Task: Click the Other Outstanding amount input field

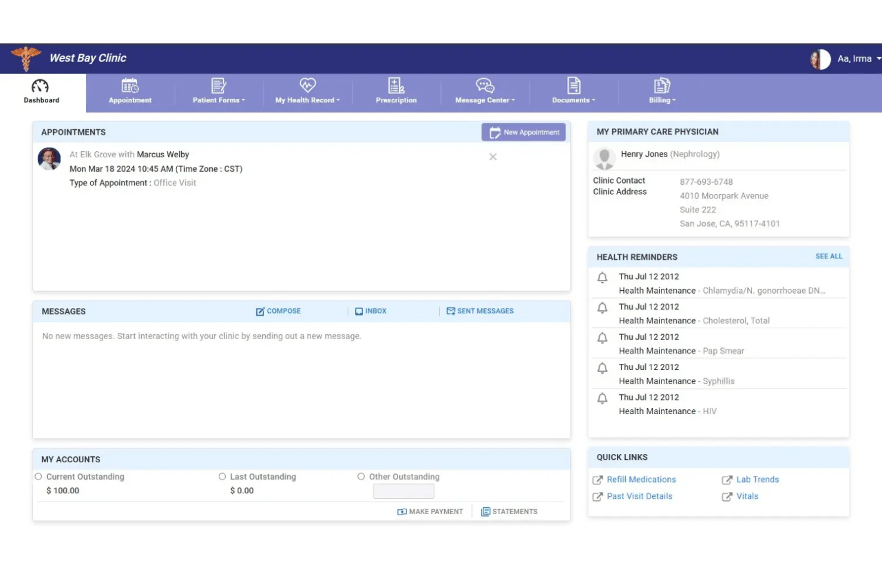Action: (x=403, y=491)
